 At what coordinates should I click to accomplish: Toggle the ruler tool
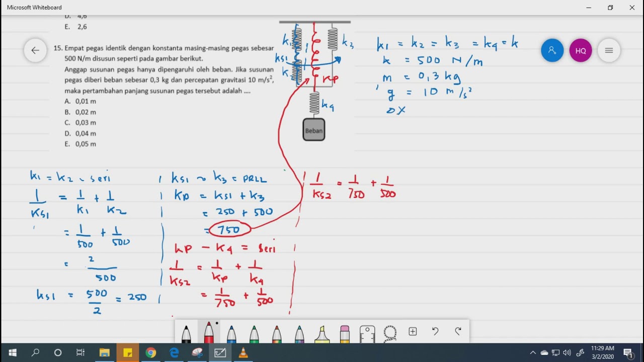[367, 334]
